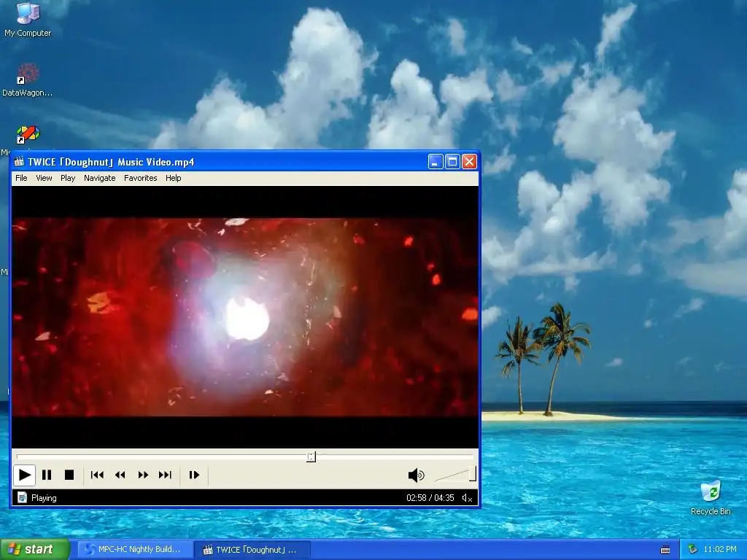The image size is (747, 560).
Task: Click the volume slider handle
Action: [472, 474]
